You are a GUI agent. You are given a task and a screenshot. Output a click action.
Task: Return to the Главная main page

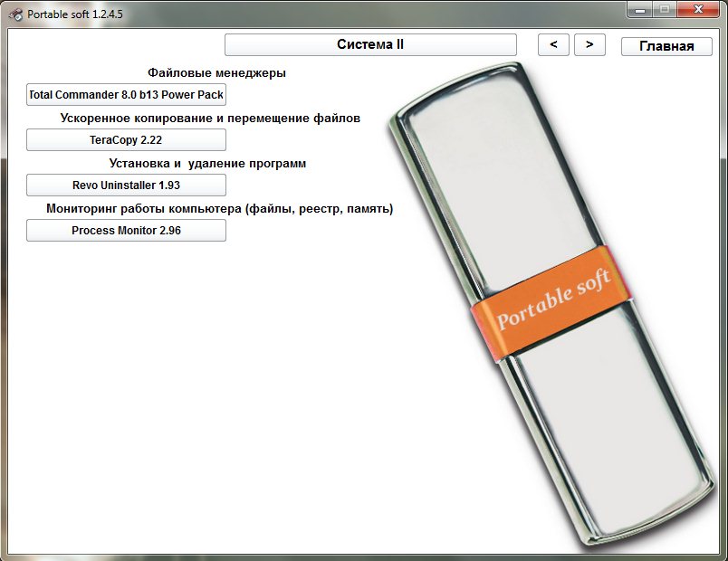coord(666,46)
